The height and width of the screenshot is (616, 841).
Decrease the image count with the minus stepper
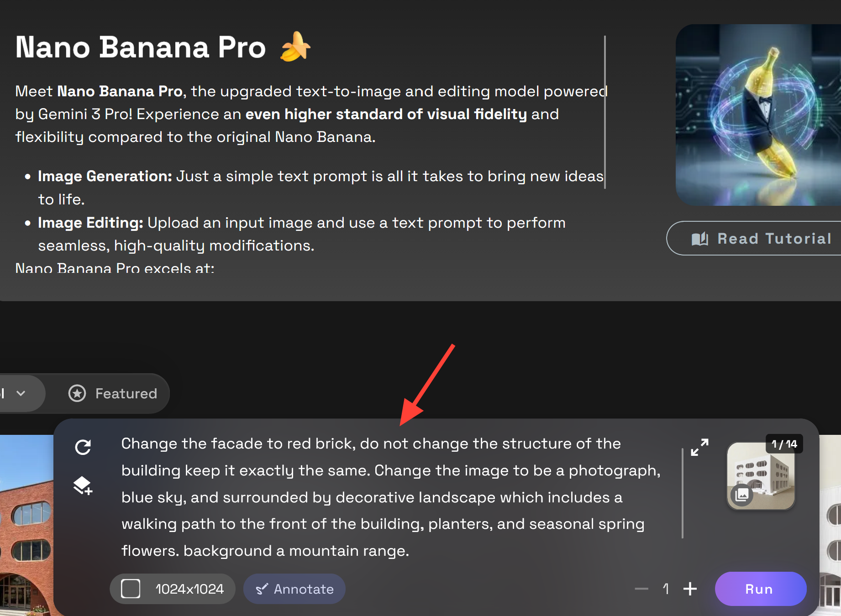641,589
